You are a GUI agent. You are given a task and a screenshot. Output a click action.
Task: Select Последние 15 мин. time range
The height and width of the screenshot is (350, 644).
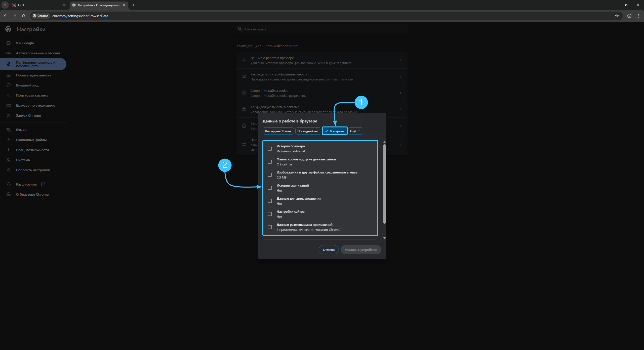click(x=278, y=131)
